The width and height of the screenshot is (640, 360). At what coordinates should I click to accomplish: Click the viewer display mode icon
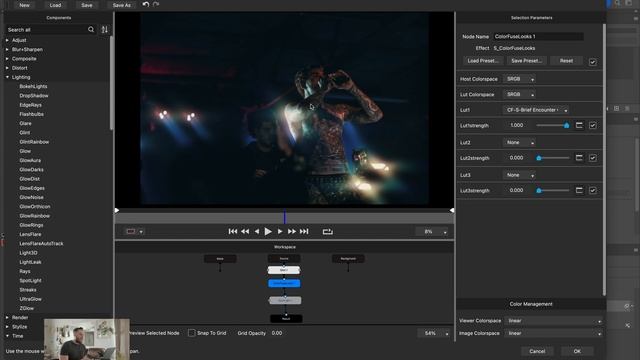click(131, 231)
